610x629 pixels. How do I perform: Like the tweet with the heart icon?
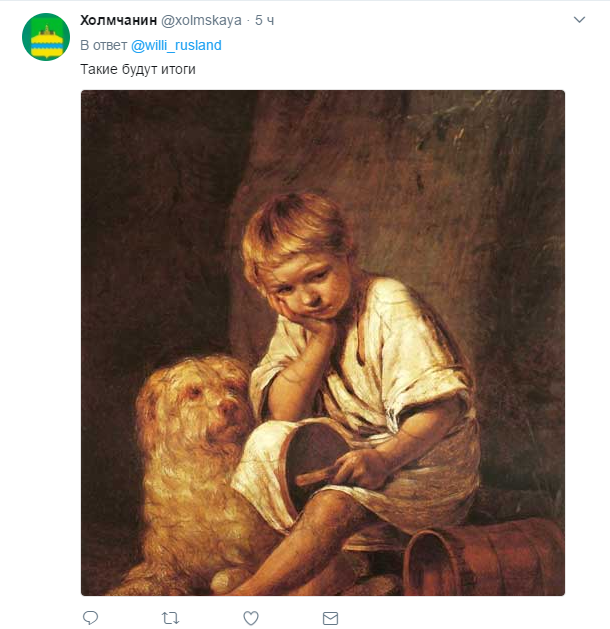(x=251, y=618)
